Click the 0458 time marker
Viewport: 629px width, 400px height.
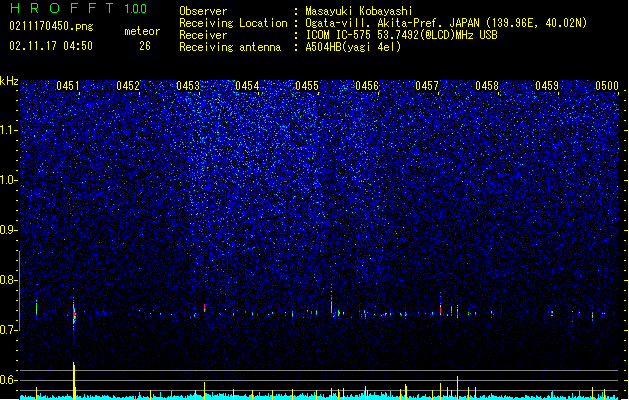click(x=487, y=86)
